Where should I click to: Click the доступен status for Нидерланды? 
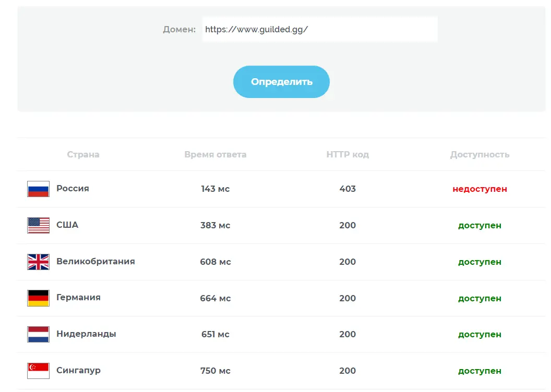click(x=480, y=335)
